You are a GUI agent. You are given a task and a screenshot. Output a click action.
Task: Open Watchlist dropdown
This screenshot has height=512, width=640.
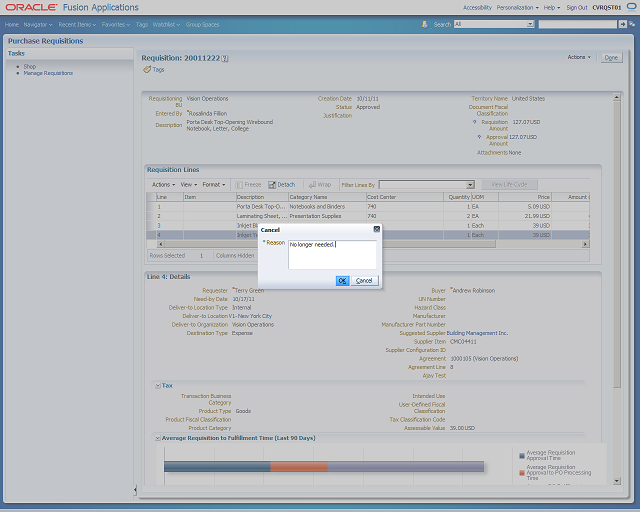coord(166,24)
